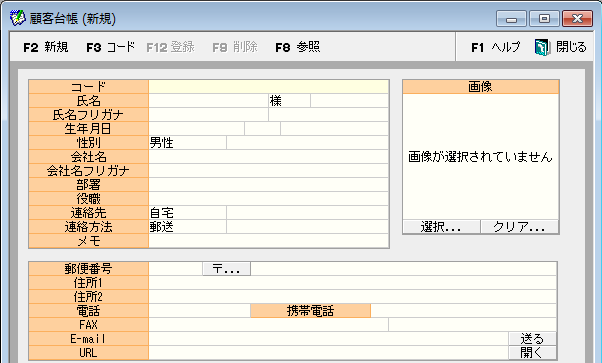Image resolution: width=602 pixels, height=363 pixels.
Task: Choose F8 参照 in the toolbar
Action: 298,47
